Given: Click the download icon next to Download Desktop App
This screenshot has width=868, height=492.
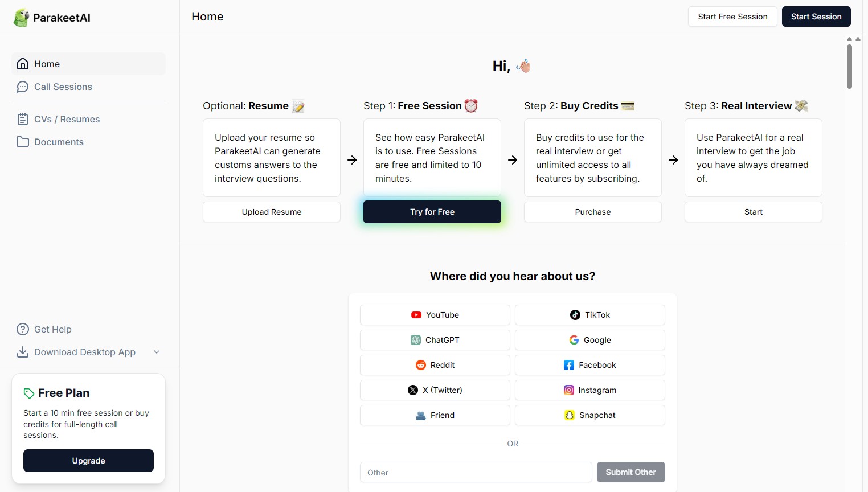Looking at the screenshot, I should [22, 352].
